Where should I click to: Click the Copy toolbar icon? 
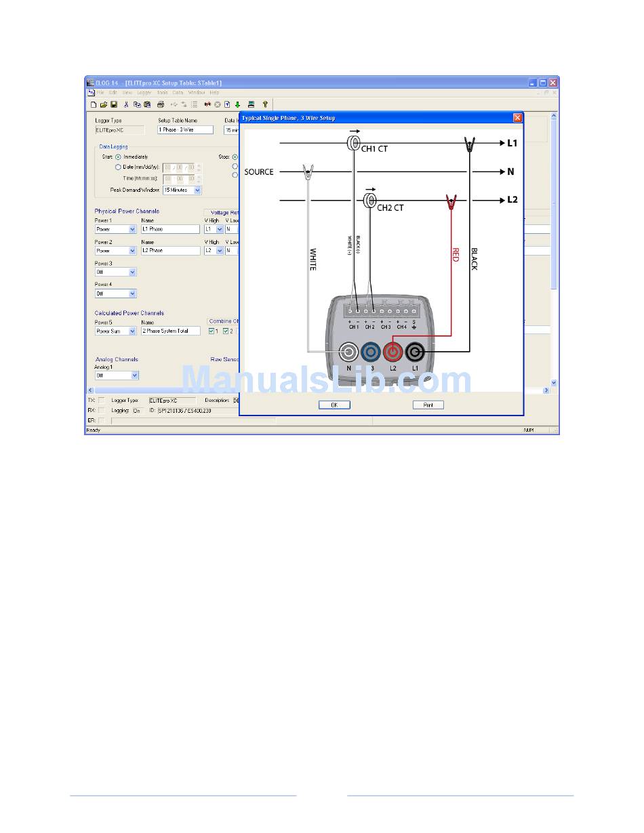137,104
